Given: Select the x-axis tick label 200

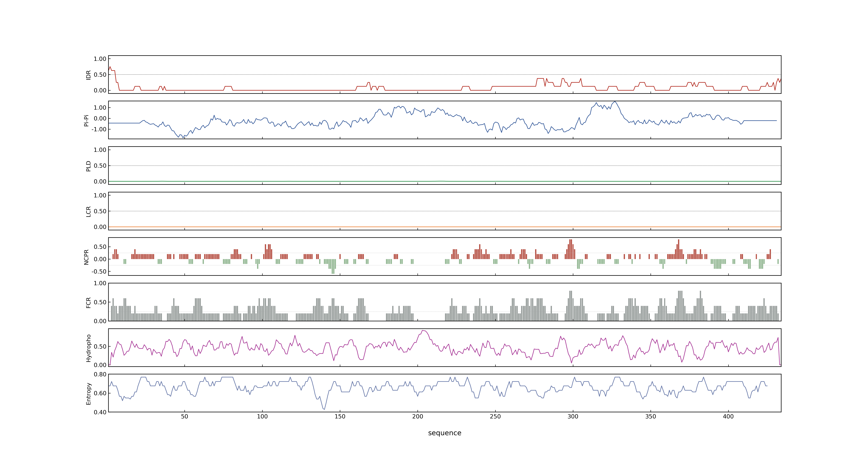Looking at the screenshot, I should 417,416.
